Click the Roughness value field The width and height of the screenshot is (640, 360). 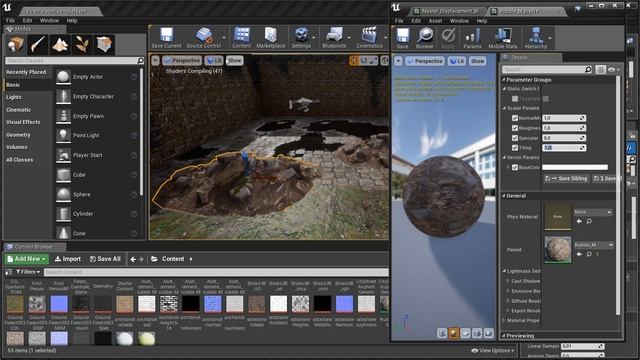coord(564,128)
